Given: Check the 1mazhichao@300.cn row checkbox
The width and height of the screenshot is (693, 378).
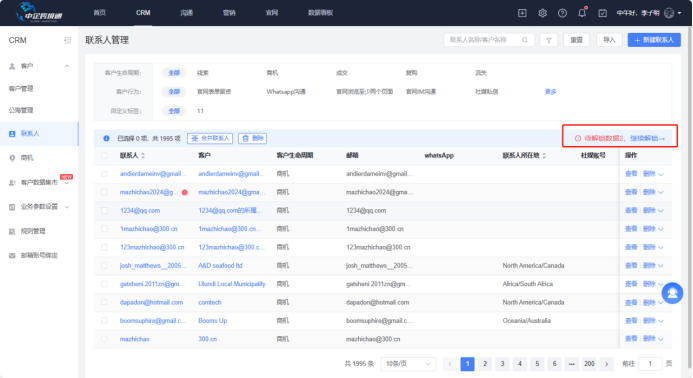Looking at the screenshot, I should pos(104,229).
